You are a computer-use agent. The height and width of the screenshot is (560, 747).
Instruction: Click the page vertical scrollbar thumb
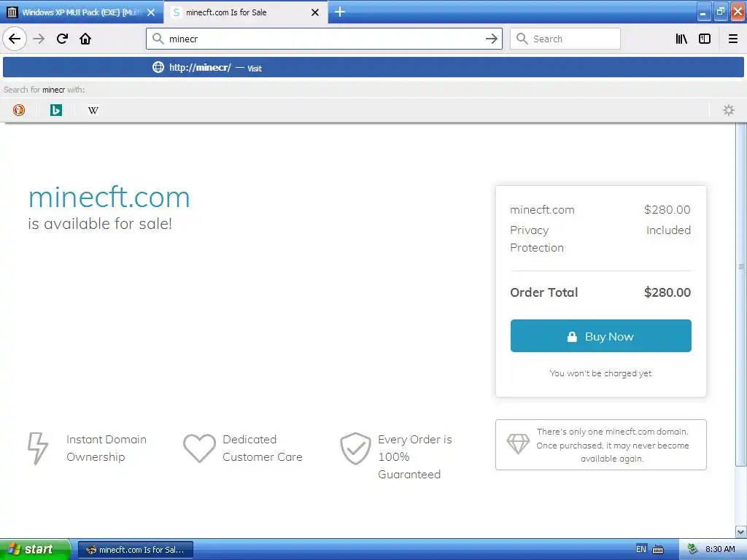click(741, 295)
